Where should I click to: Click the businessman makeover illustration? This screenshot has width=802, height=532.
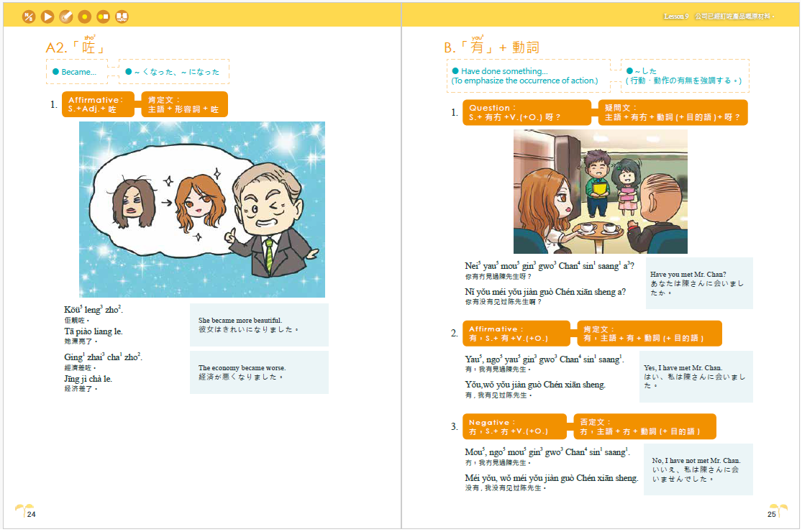[x=201, y=209]
